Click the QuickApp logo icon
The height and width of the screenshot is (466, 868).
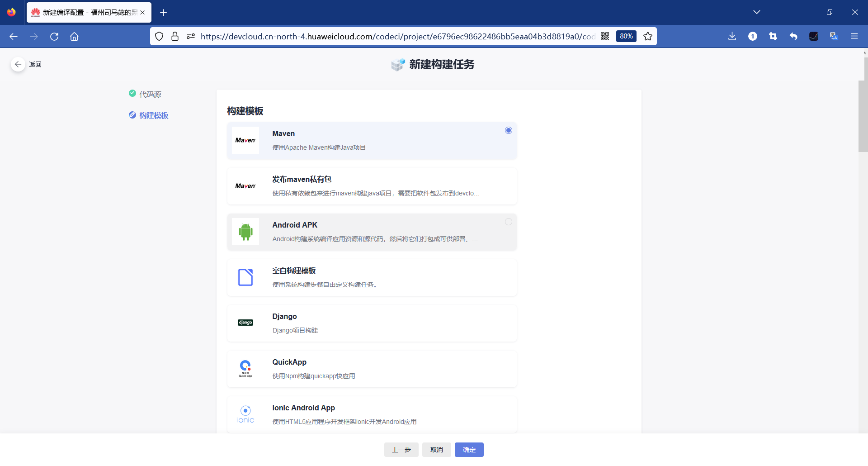click(245, 369)
